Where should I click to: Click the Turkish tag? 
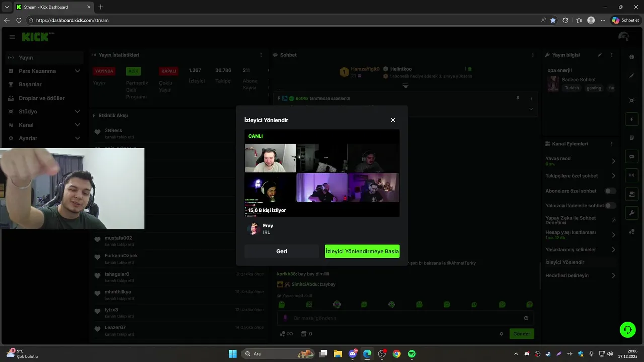572,88
